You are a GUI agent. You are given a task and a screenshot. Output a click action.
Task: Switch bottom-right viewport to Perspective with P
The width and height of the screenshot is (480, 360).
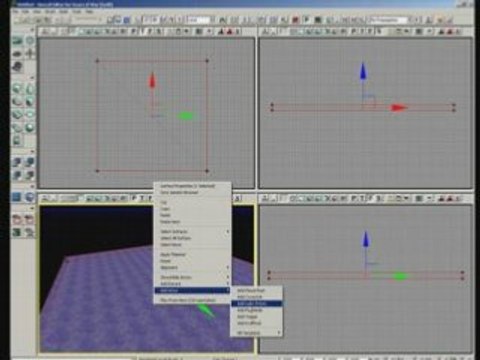pyautogui.click(x=354, y=199)
